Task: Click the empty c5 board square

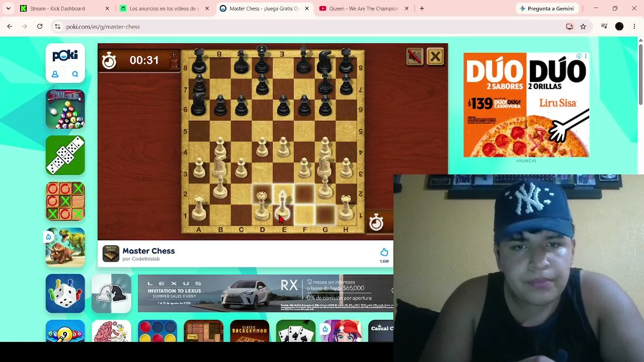Action: click(x=242, y=131)
